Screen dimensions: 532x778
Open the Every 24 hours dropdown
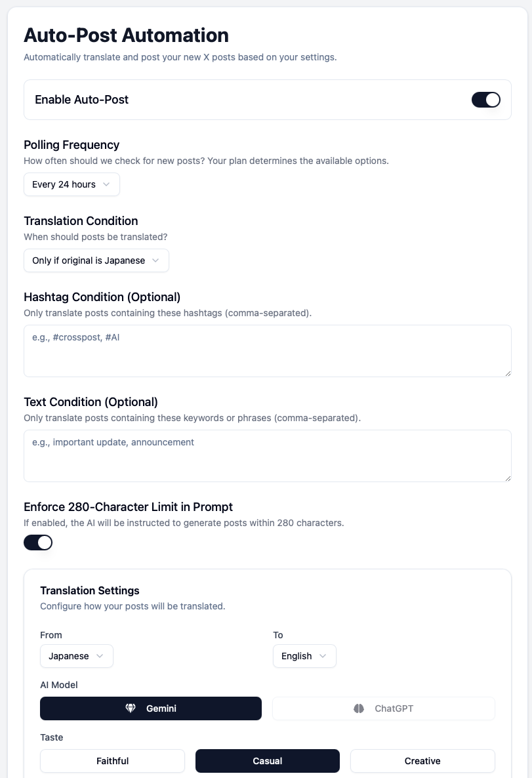coord(72,184)
